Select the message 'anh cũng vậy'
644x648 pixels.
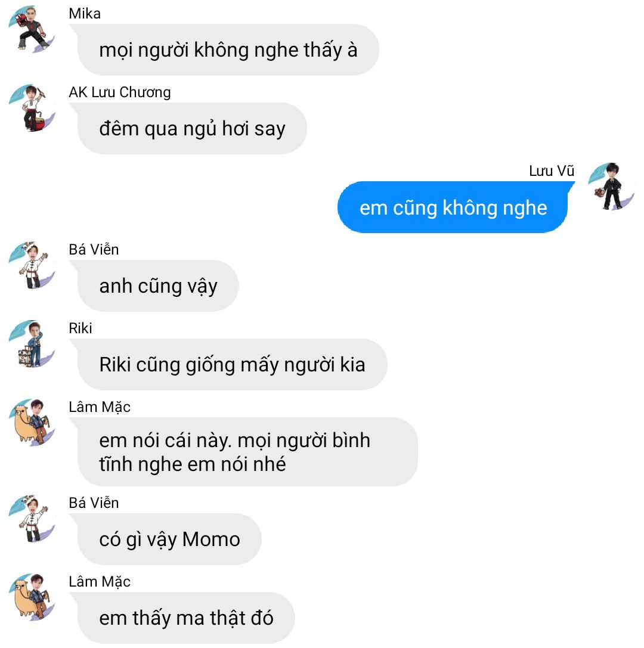point(158,286)
